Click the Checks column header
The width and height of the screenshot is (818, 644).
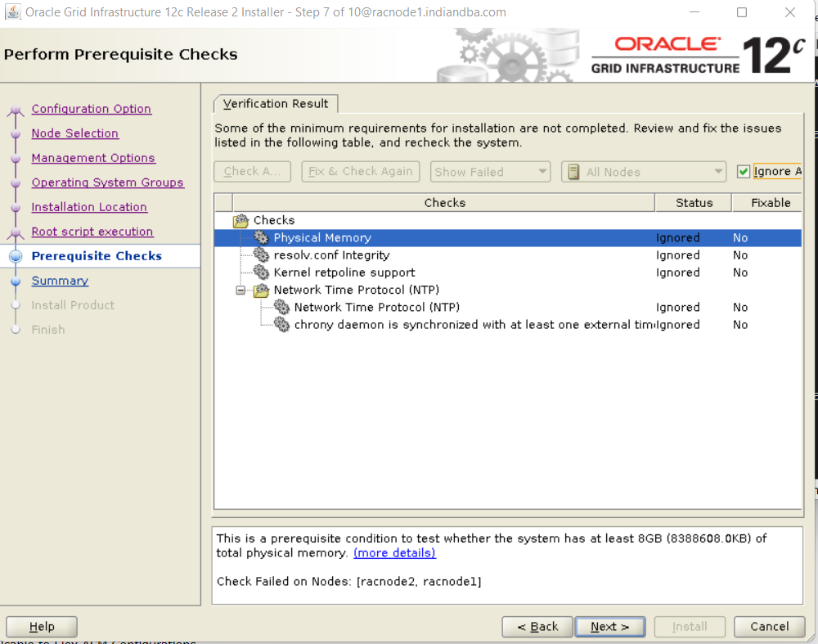tap(444, 202)
